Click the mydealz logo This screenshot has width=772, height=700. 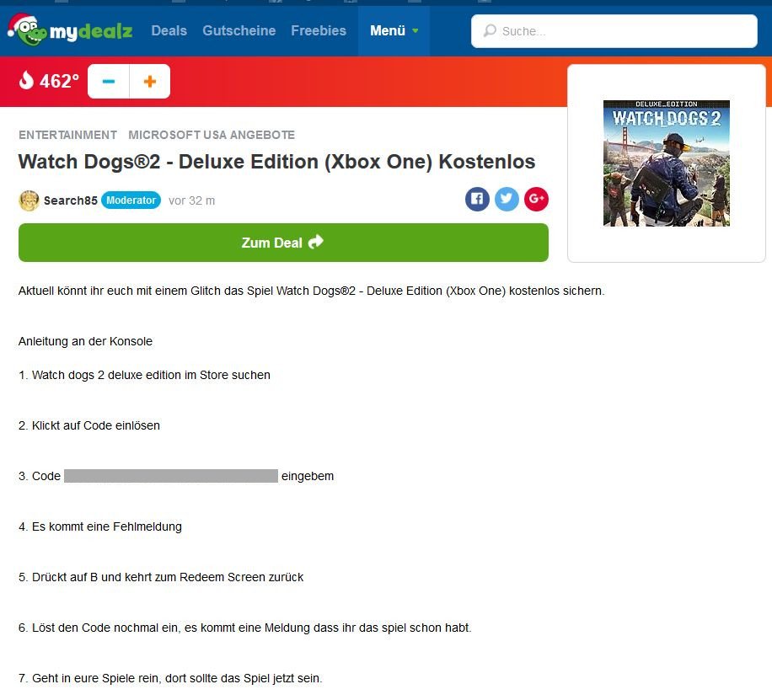click(70, 30)
